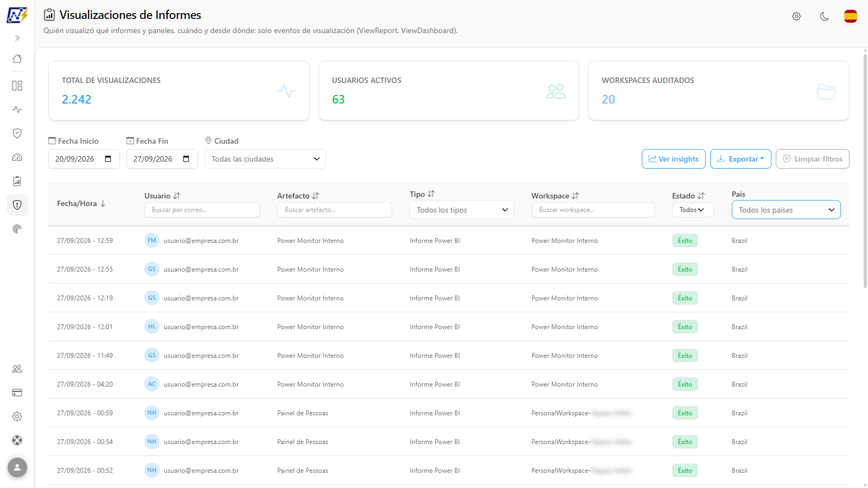The height and width of the screenshot is (488, 868).
Task: Sort by Usuario column header
Action: tap(162, 196)
